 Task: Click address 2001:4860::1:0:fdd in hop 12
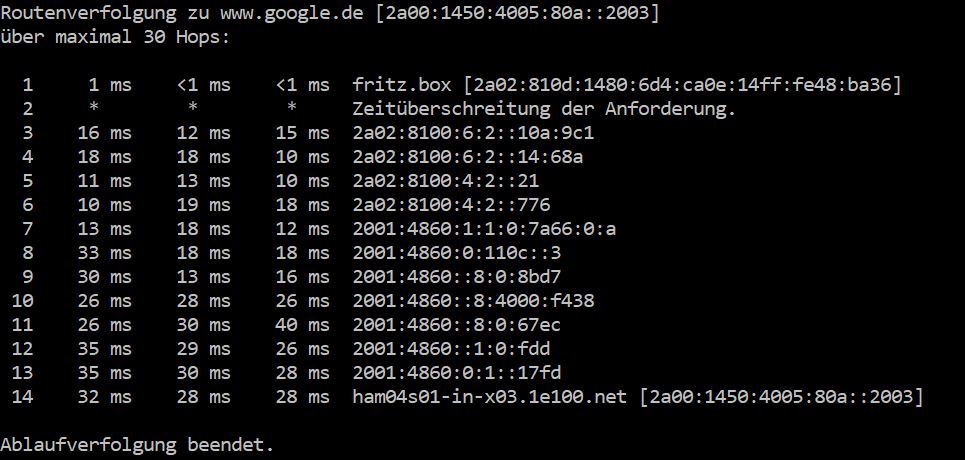pyautogui.click(x=451, y=349)
